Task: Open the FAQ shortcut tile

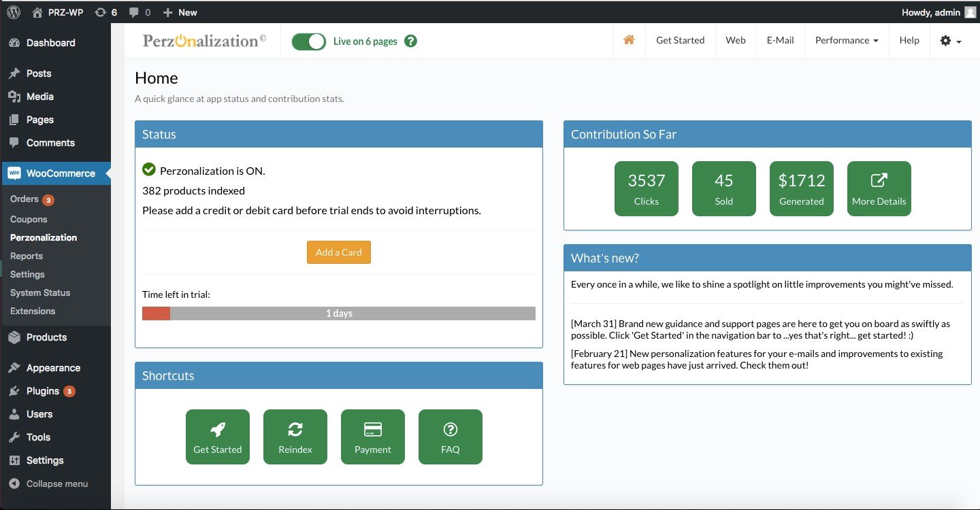Action: click(451, 437)
